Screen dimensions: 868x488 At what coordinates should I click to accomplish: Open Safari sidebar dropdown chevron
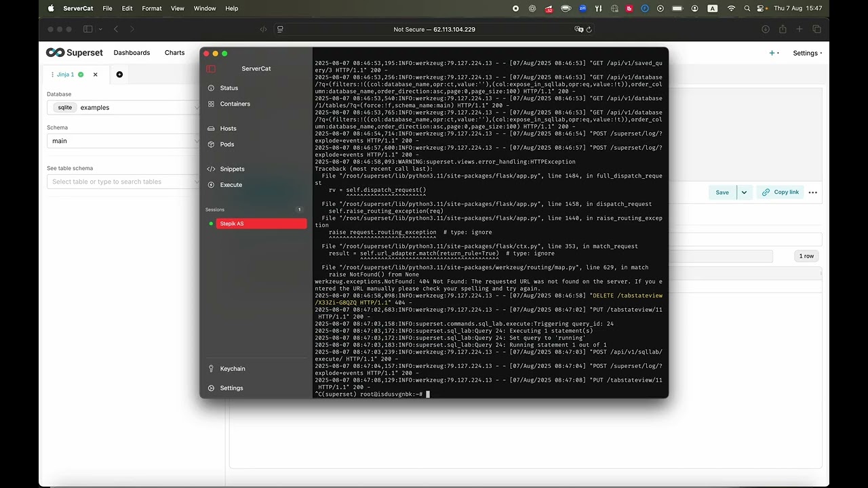pos(100,29)
